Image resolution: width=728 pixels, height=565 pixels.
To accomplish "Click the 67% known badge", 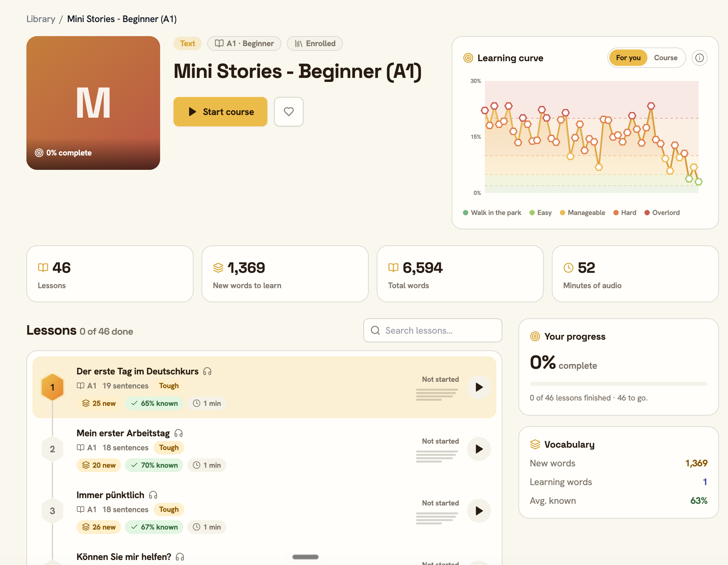I will coord(154,527).
